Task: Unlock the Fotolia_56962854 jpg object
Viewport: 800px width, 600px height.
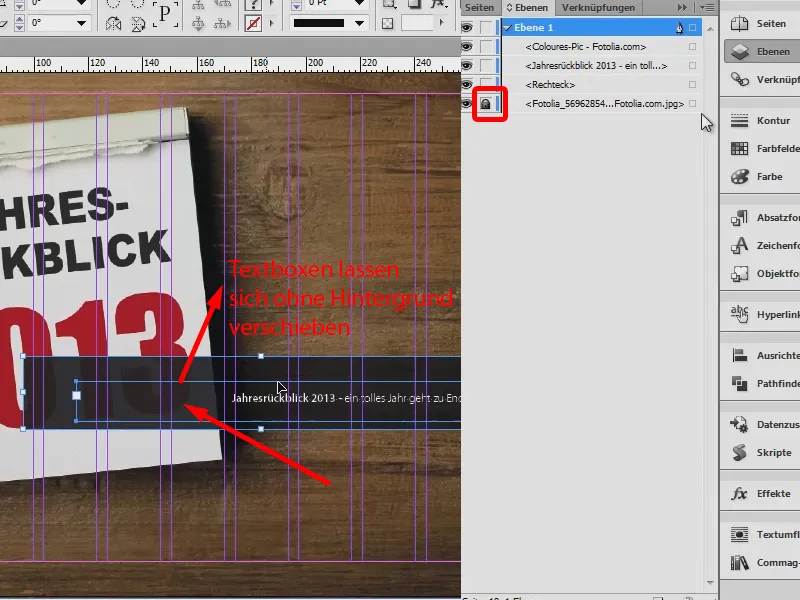Action: click(486, 104)
